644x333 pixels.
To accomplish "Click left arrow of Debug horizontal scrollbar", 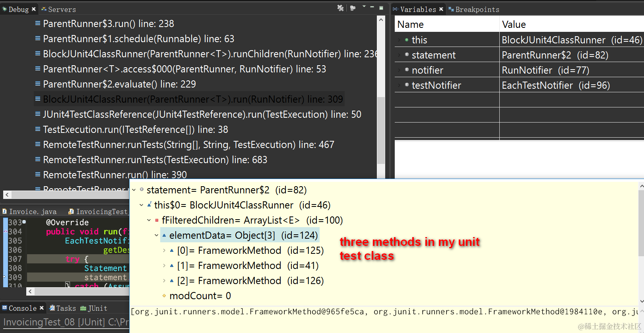I will (7, 195).
